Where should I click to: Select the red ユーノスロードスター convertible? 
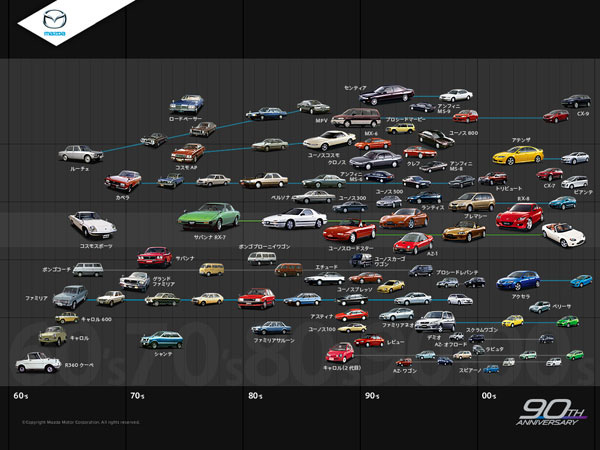pyautogui.click(x=349, y=231)
